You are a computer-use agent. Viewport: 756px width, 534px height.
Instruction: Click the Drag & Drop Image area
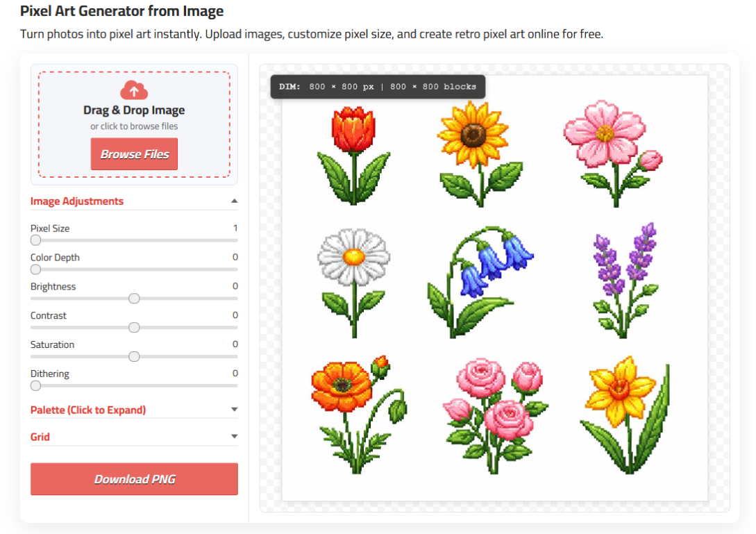click(x=134, y=110)
